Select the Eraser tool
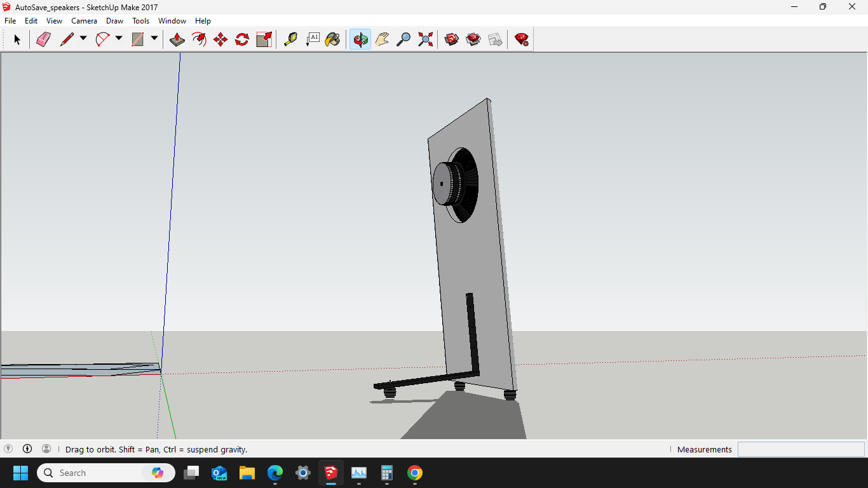Screen dimensions: 868x488 (x=43, y=39)
